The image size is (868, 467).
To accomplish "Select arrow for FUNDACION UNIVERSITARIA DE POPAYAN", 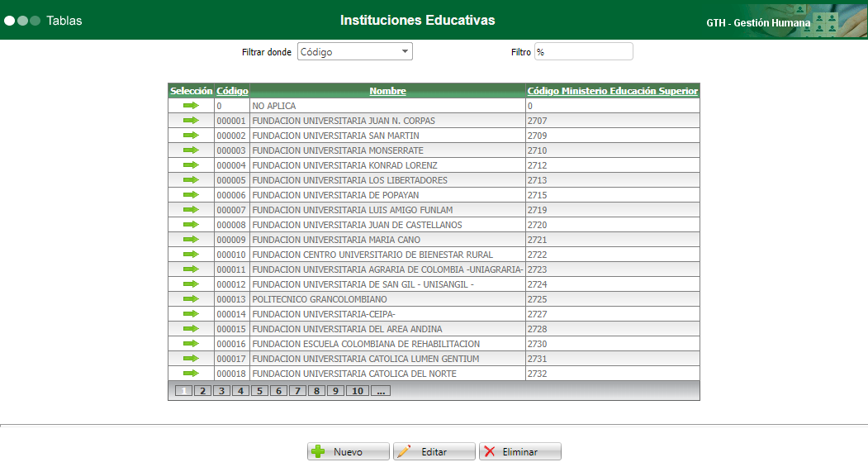I will 191,195.
